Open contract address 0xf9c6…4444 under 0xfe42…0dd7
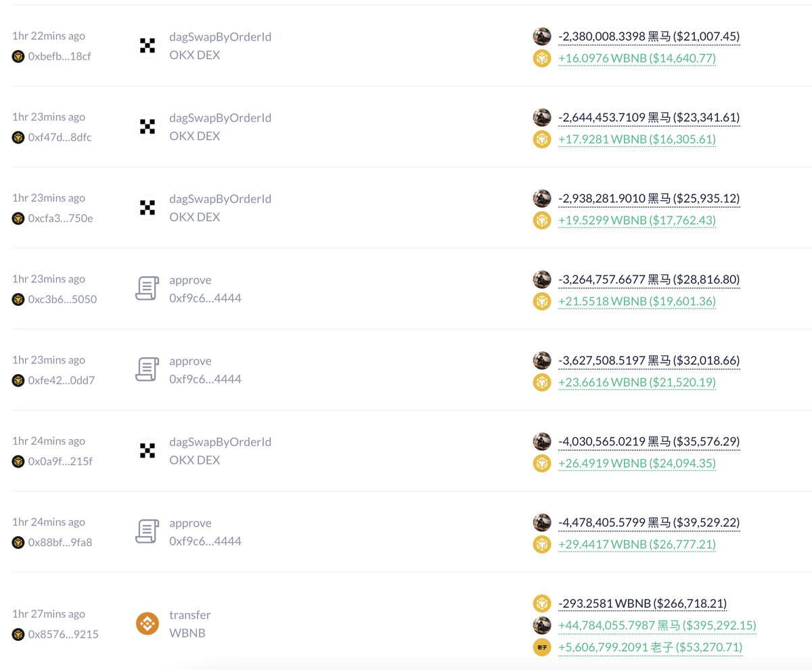Screen dimensions: 812x670 (205, 379)
